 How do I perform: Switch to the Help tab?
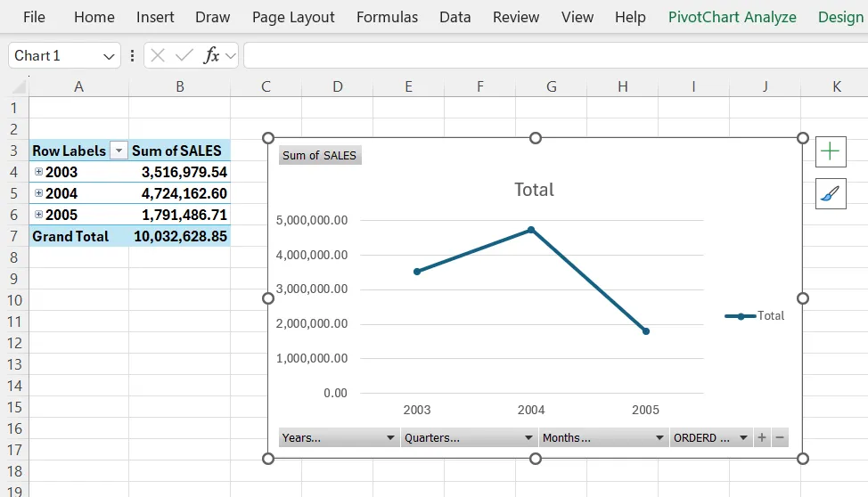click(630, 17)
